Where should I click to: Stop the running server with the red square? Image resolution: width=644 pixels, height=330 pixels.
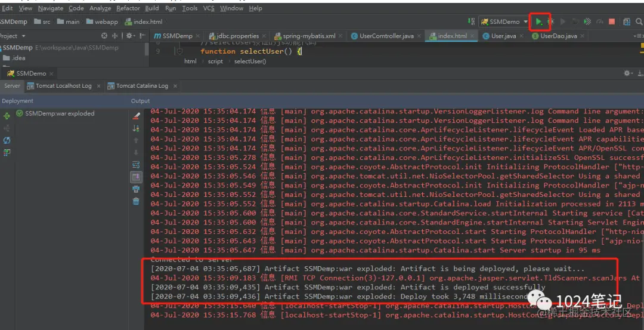pyautogui.click(x=612, y=21)
